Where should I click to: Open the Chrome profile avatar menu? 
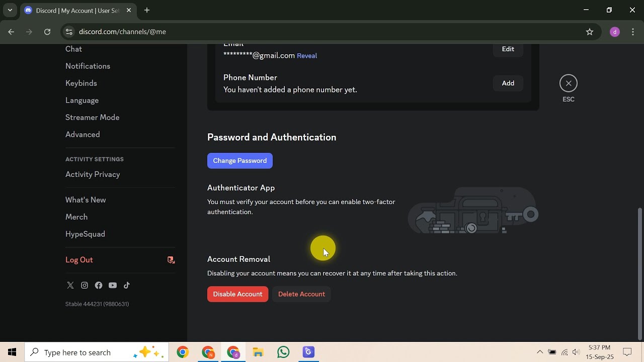coord(615,32)
